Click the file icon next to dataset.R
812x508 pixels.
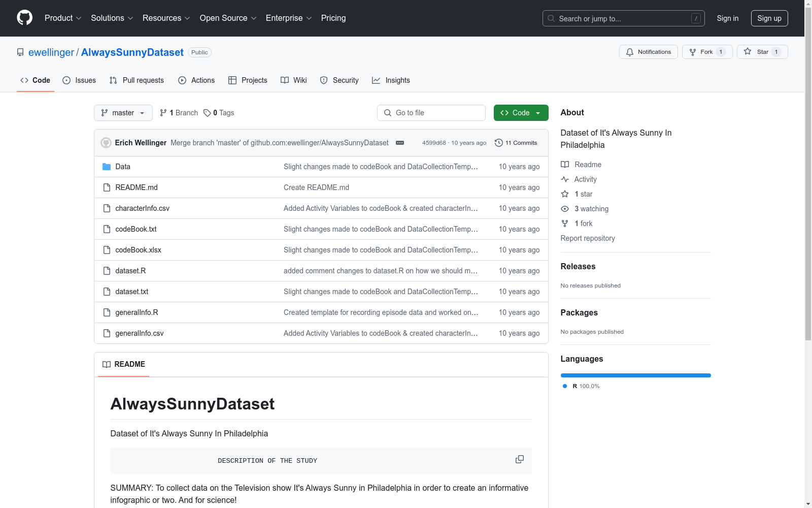pyautogui.click(x=107, y=271)
